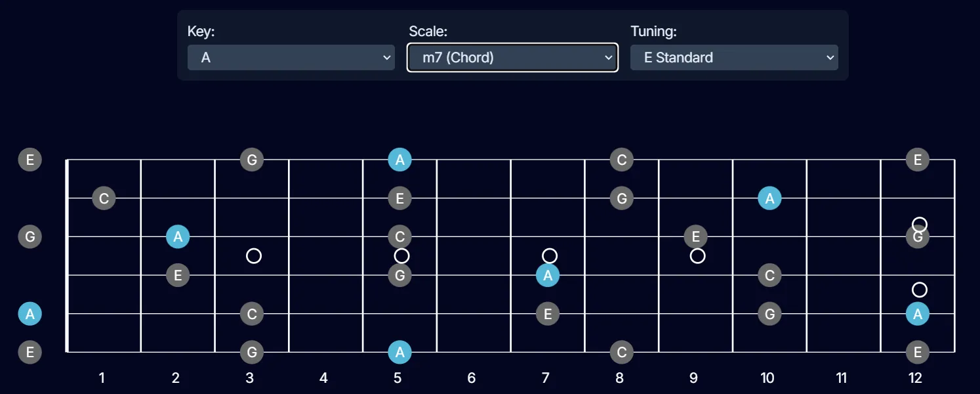Click the C note at fret 1 on the B string
Image resolution: width=980 pixels, height=394 pixels.
coord(103,198)
